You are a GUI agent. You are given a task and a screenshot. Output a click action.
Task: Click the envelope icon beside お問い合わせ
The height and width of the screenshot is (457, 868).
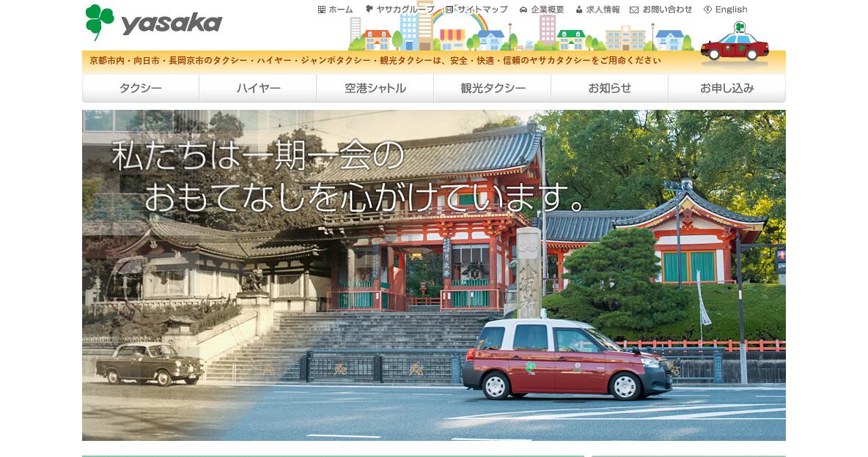(634, 10)
